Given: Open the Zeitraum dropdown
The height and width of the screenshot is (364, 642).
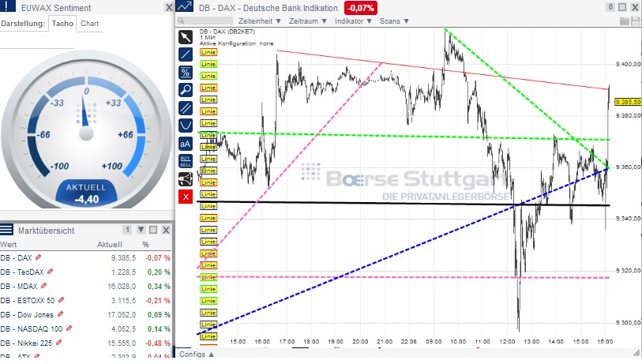Looking at the screenshot, I should (307, 21).
